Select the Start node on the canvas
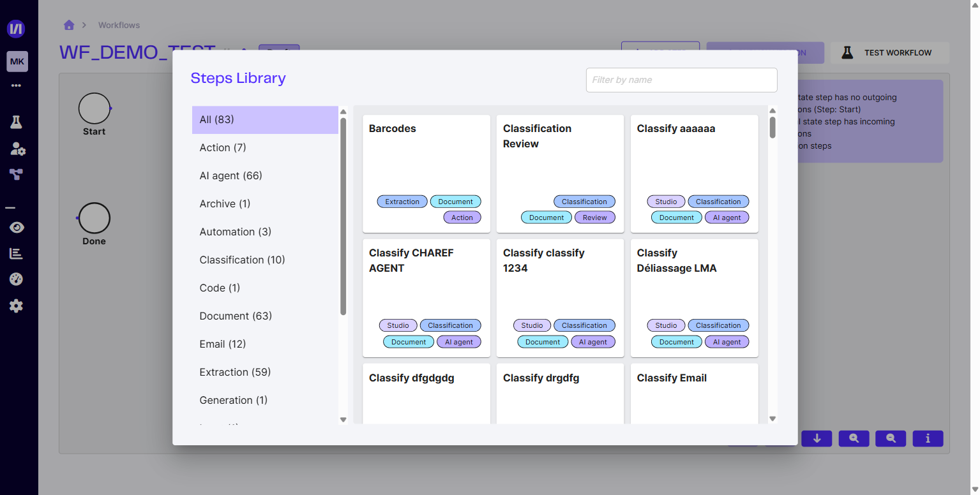Screen dimensions: 980x495 [94, 108]
